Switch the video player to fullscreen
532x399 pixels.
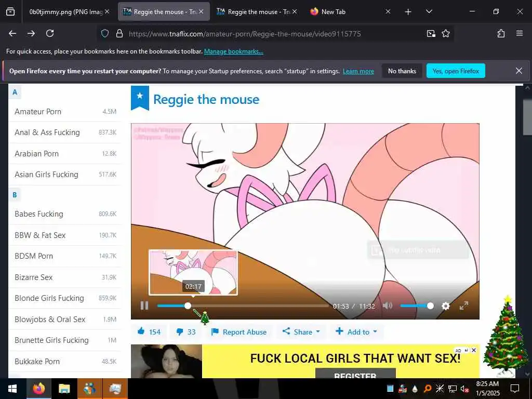(x=464, y=305)
